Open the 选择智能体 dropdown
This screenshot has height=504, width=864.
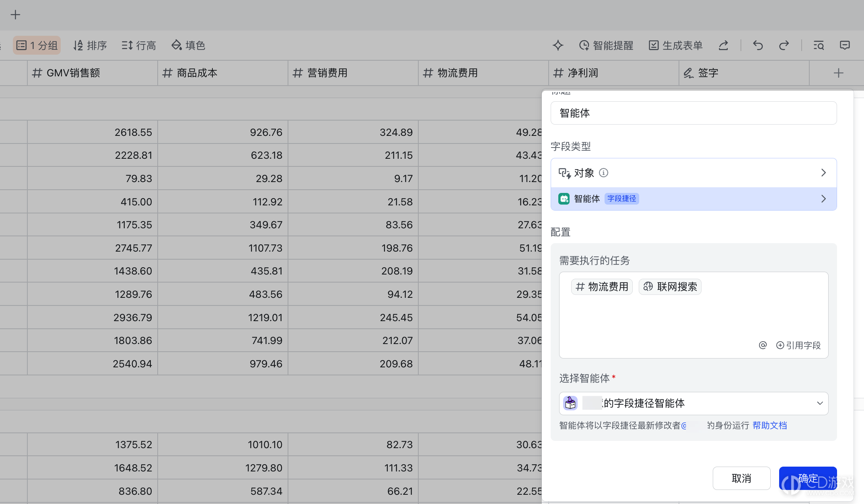[x=694, y=403]
